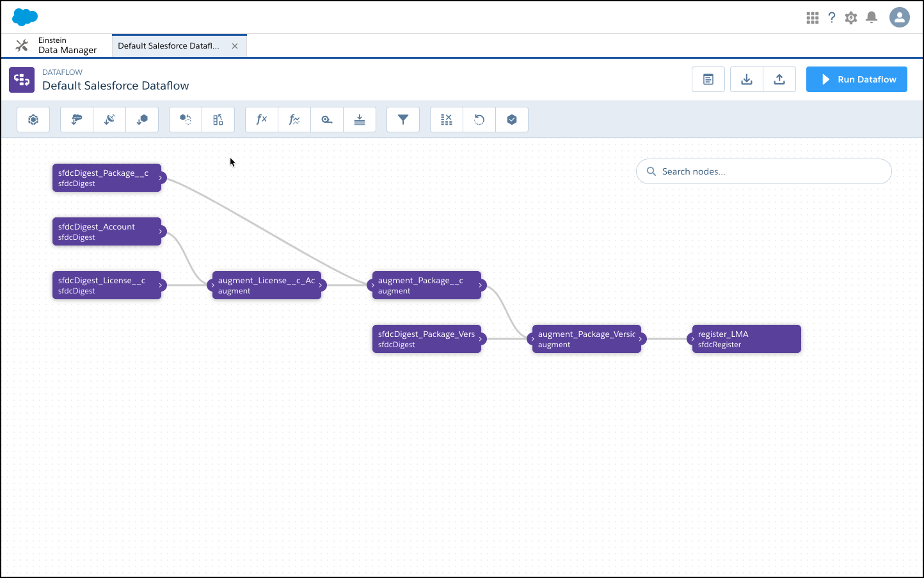
Task: Select the sfdcDigest_Package__c node
Action: click(107, 178)
